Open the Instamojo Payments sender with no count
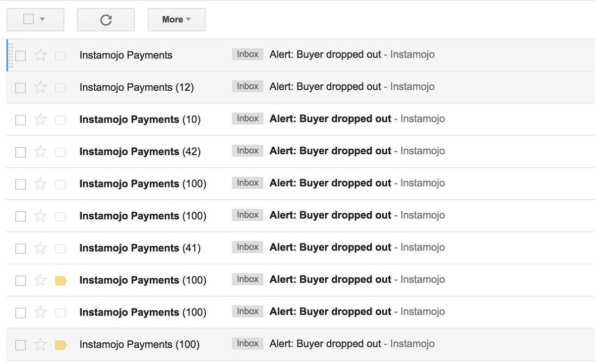Image resolution: width=595 pixels, height=364 pixels. (126, 55)
